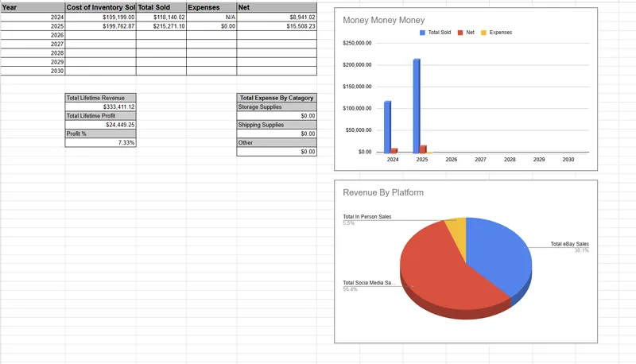This screenshot has height=364, width=636.
Task: Click the Shipping Supplies label cell
Action: (x=277, y=125)
